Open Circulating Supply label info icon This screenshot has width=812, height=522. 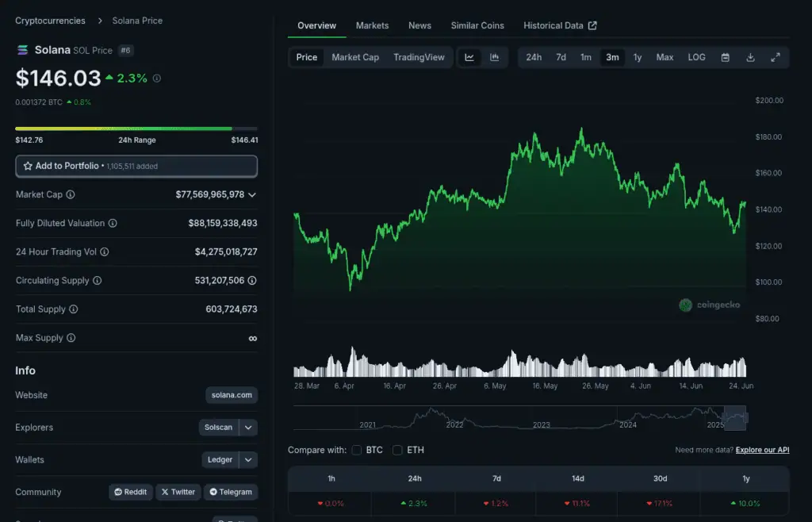98,280
